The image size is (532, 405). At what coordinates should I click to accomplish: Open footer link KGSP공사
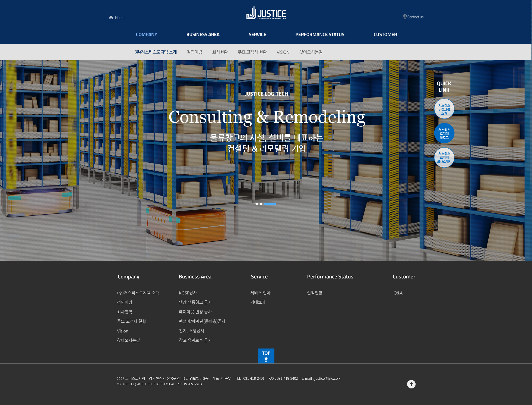point(188,293)
